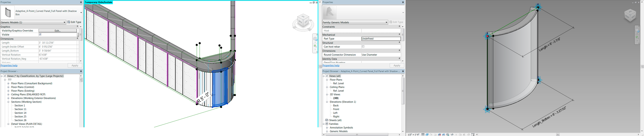Screen dimensions: 644x136
Task: Collapse Sections (Working Section) node
Action: 8,102
